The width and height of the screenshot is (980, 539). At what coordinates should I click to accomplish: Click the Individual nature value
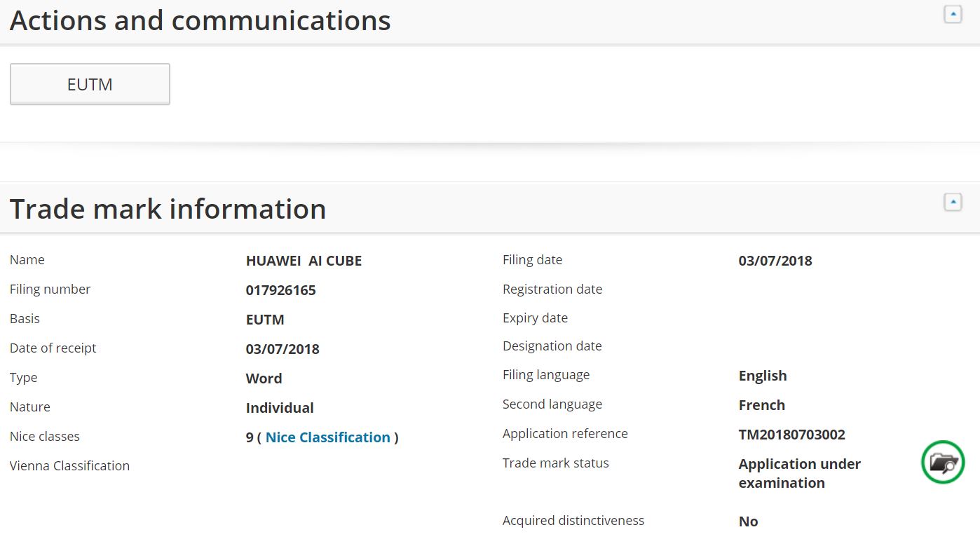[x=280, y=408]
